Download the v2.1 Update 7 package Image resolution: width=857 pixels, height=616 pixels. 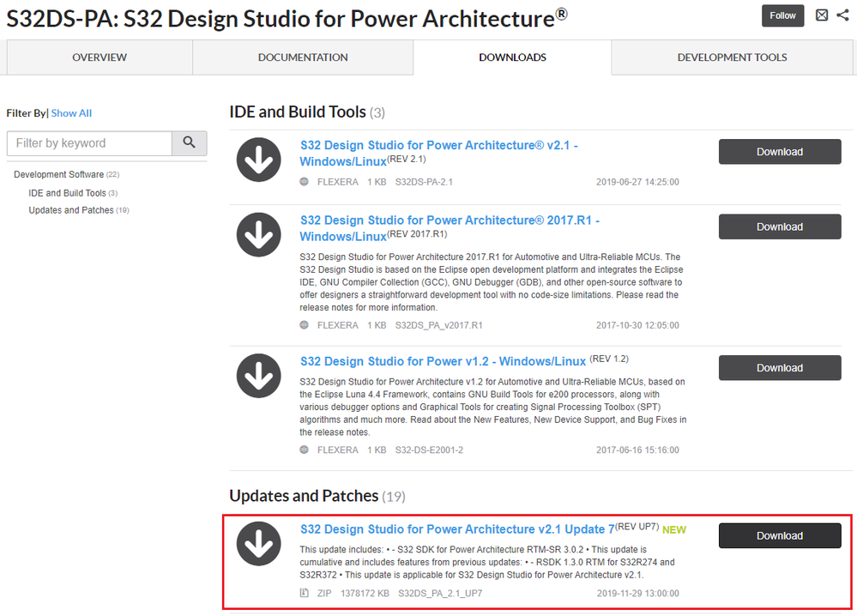point(780,535)
